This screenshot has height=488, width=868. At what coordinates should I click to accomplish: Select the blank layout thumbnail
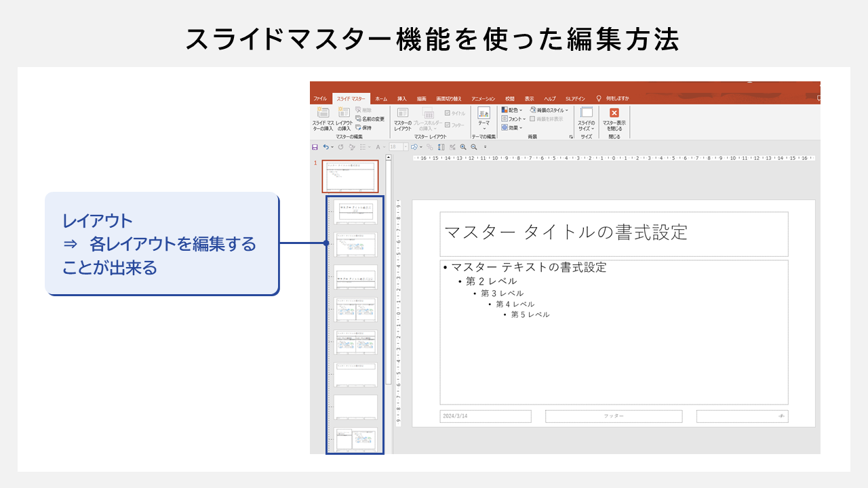click(356, 407)
